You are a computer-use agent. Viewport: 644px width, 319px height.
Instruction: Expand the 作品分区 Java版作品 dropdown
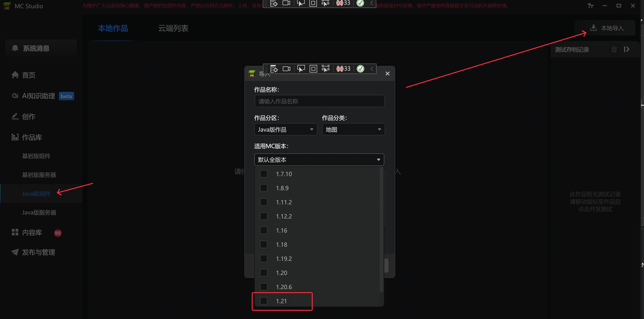click(x=285, y=129)
